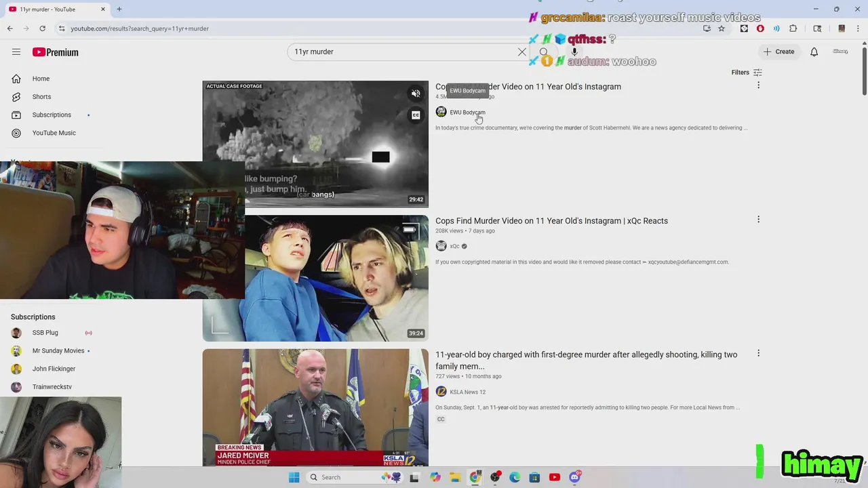
Task: Open the himay account avatar menu
Action: pyautogui.click(x=840, y=52)
